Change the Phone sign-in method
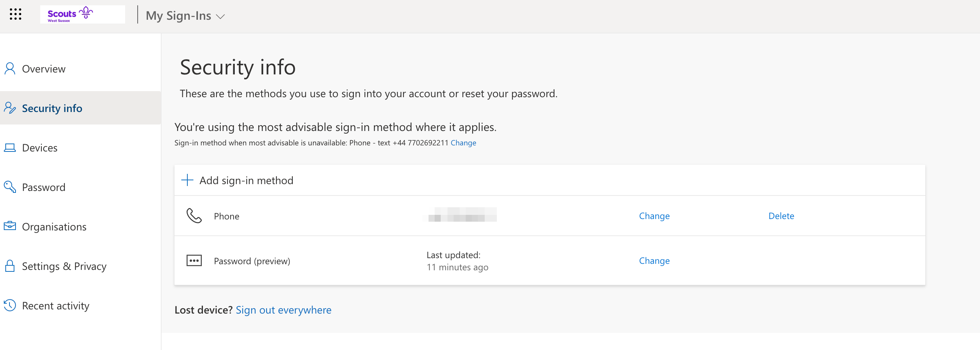 point(654,216)
